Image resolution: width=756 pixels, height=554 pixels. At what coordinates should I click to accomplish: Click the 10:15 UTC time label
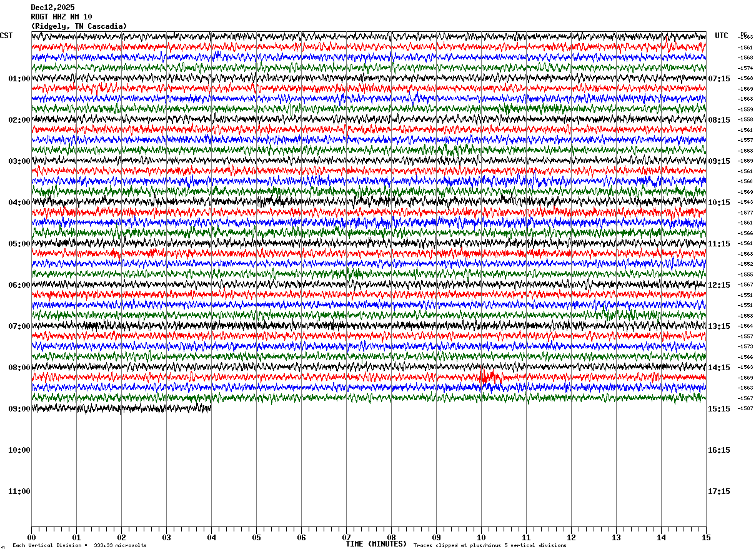(x=719, y=203)
